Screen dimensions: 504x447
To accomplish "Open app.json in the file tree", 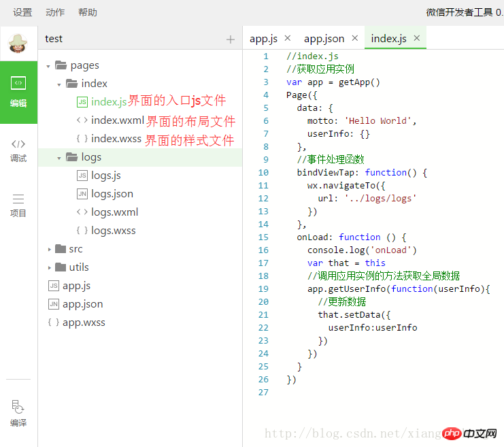I will pos(83,304).
